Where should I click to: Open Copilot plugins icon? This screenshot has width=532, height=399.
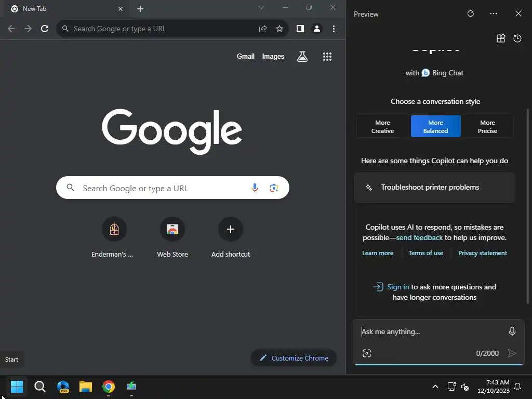(x=501, y=38)
